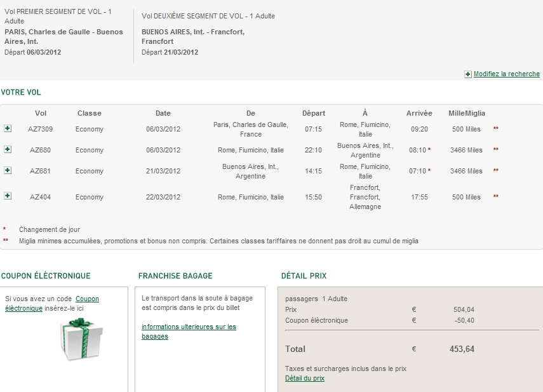The image size is (543, 392).
Task: Select flight number AZ680
Action: point(40,150)
